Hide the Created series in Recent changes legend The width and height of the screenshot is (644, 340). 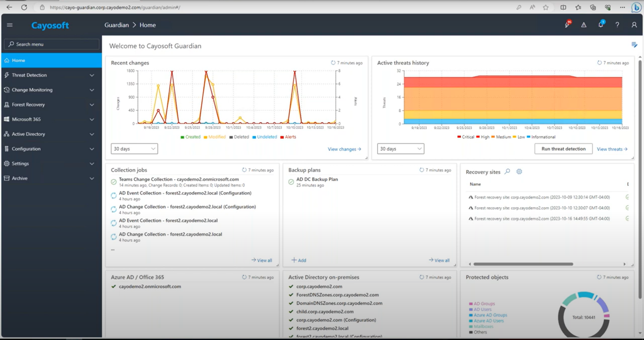(x=191, y=137)
